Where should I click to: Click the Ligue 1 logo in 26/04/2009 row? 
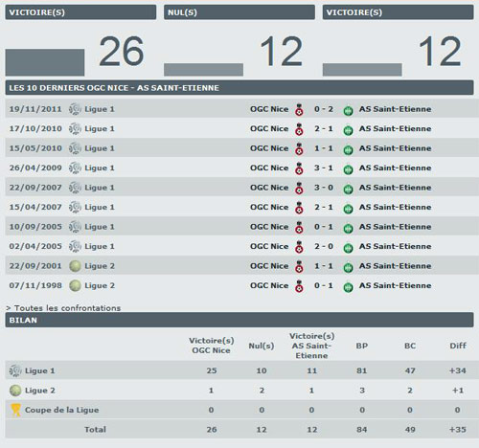point(75,168)
